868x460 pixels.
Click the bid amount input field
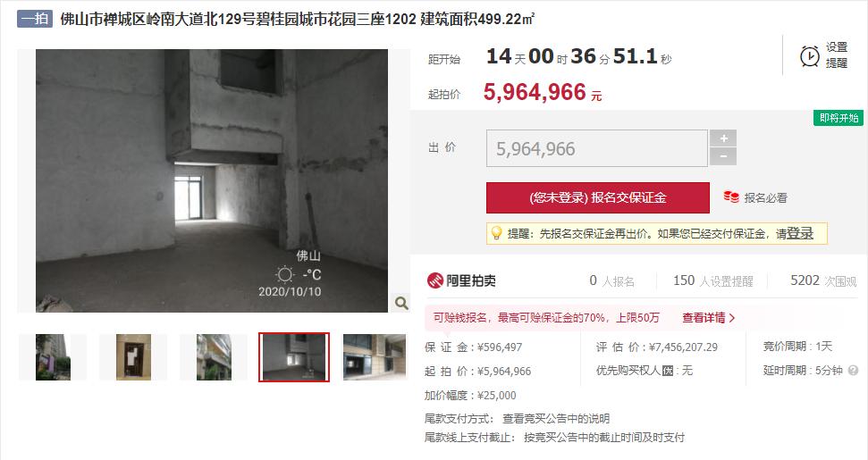(x=597, y=148)
